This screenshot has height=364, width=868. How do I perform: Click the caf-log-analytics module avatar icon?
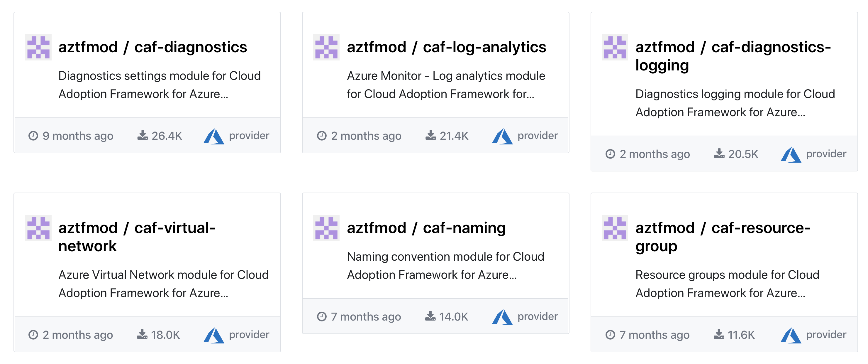point(326,47)
